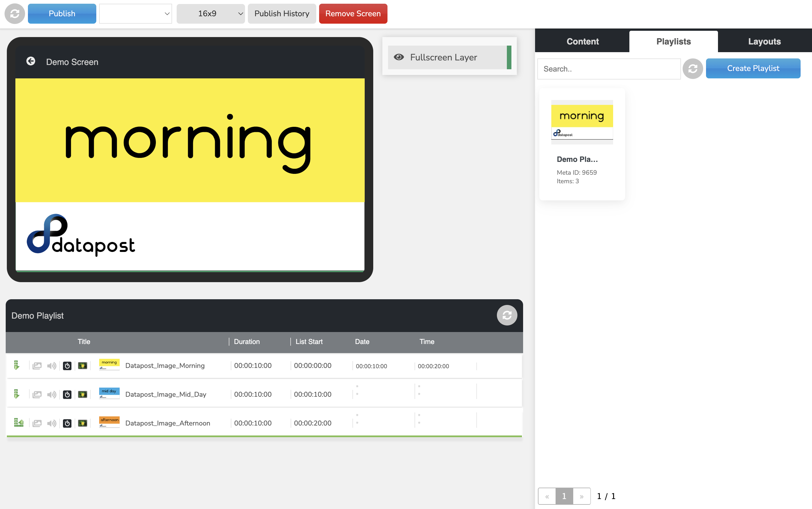Click Create Playlist
Viewport: 812px width, 509px height.
click(753, 68)
